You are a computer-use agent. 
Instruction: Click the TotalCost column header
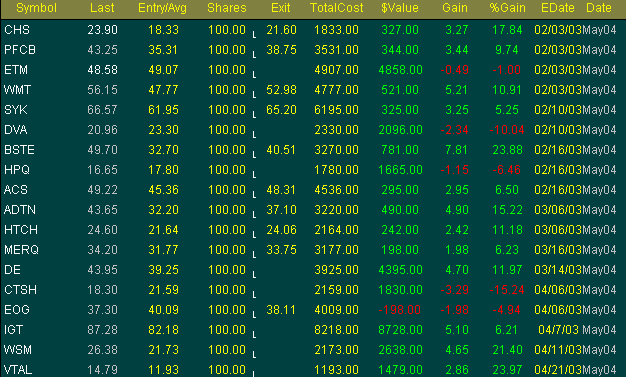pos(337,8)
